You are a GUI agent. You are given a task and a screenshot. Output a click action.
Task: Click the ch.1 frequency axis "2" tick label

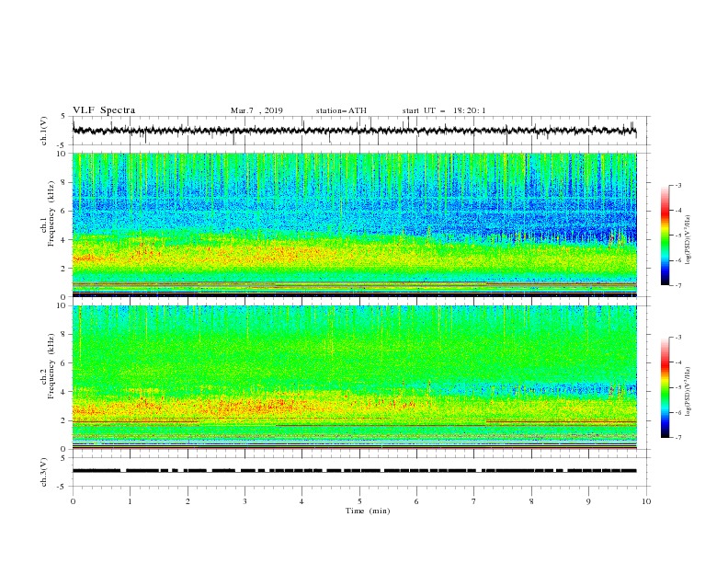65,269
